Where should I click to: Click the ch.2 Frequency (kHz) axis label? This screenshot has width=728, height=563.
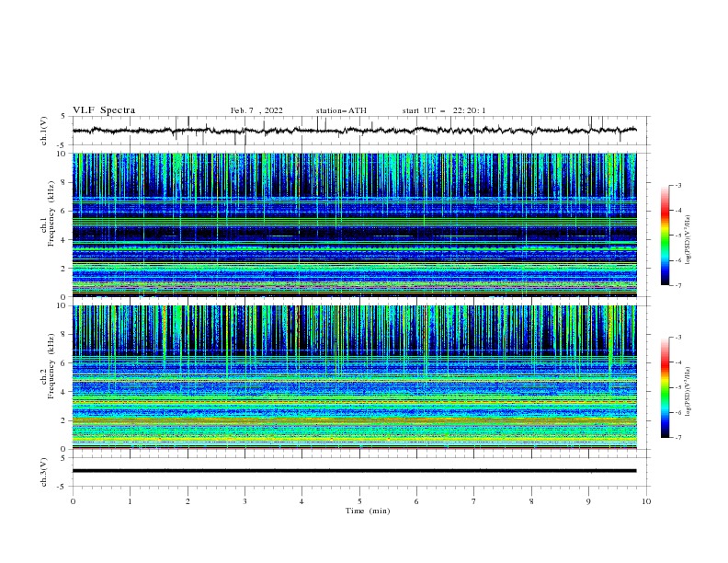(48, 365)
